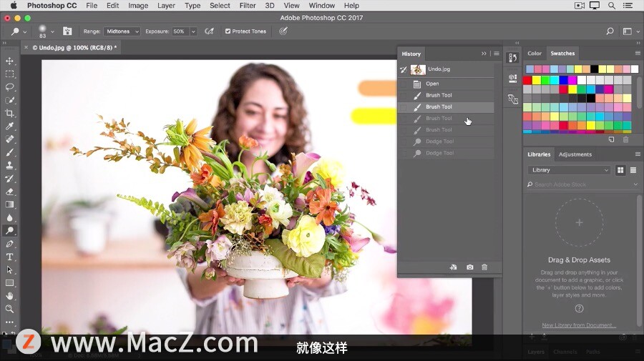Viewport: 644px width, 361px height.
Task: Create new document from current state
Action: point(453,267)
